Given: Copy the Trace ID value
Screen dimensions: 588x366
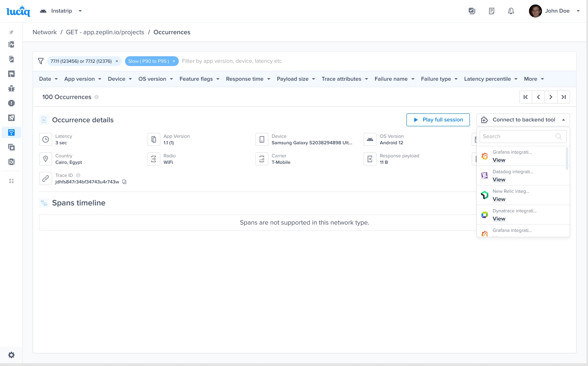Looking at the screenshot, I should tap(125, 182).
